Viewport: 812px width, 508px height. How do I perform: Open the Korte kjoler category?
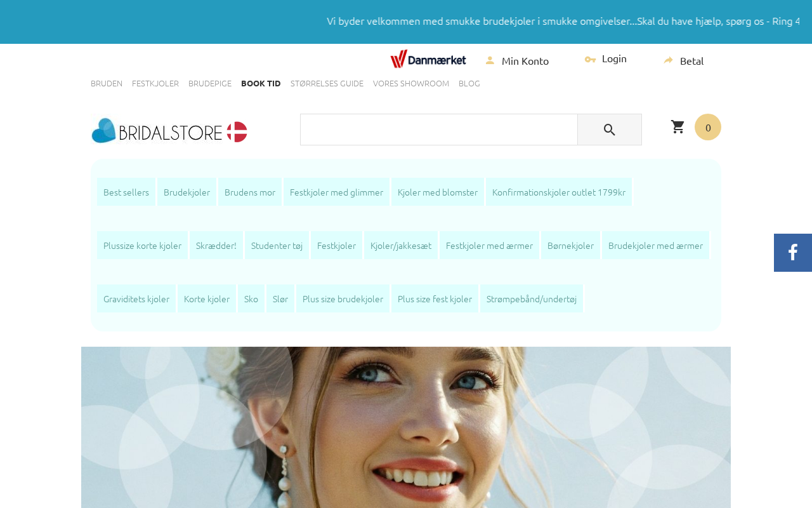207,298
